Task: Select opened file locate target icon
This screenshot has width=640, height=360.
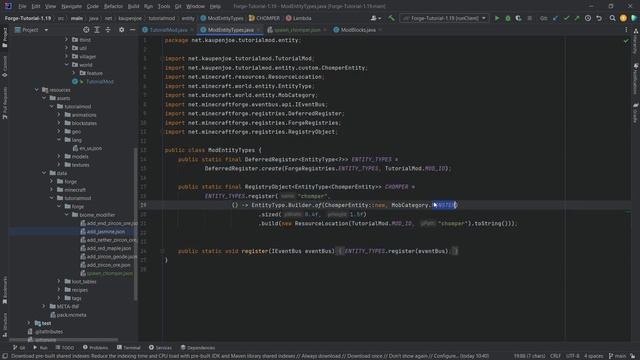Action: pyautogui.click(x=86, y=30)
